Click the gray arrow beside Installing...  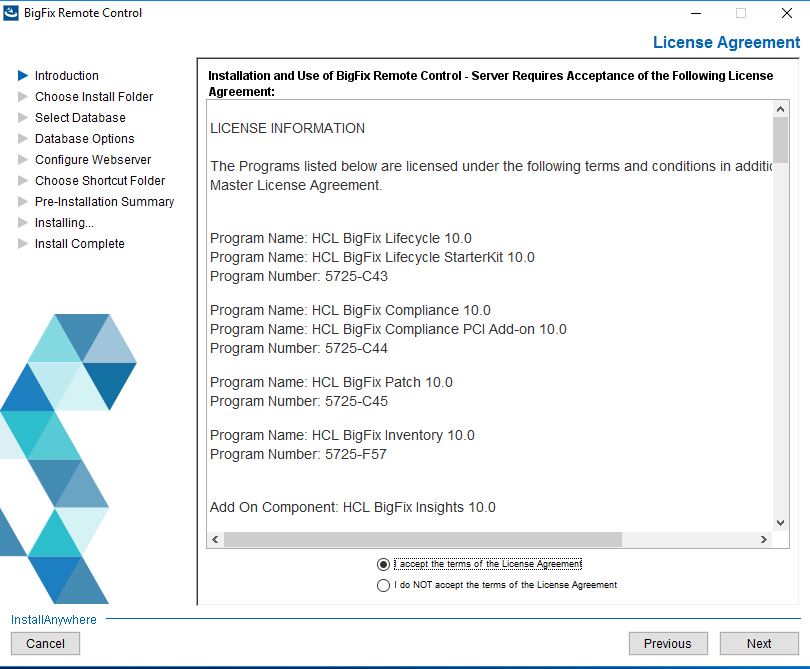(x=23, y=223)
